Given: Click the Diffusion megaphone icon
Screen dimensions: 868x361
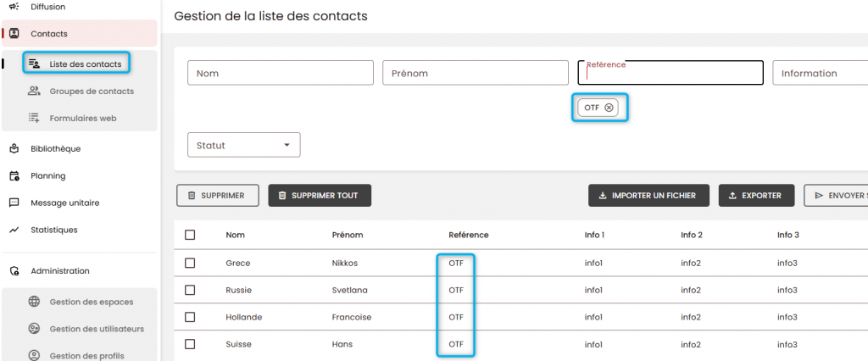Looking at the screenshot, I should [14, 7].
